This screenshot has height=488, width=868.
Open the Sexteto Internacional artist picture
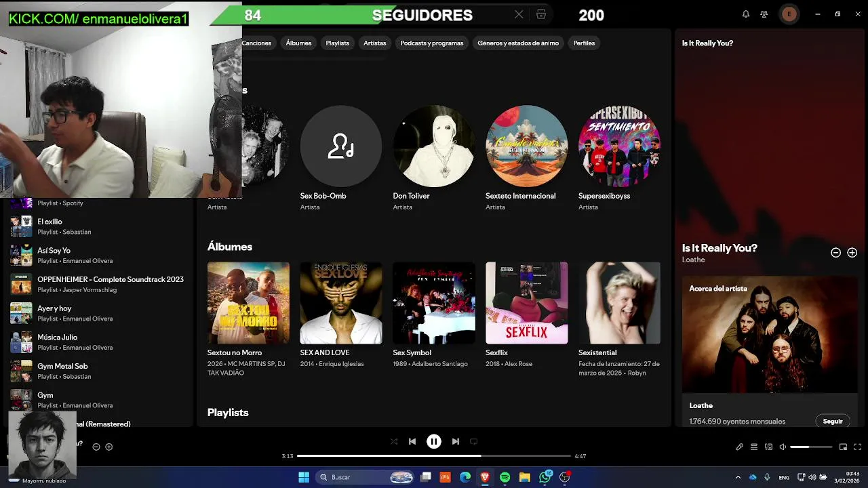527,146
